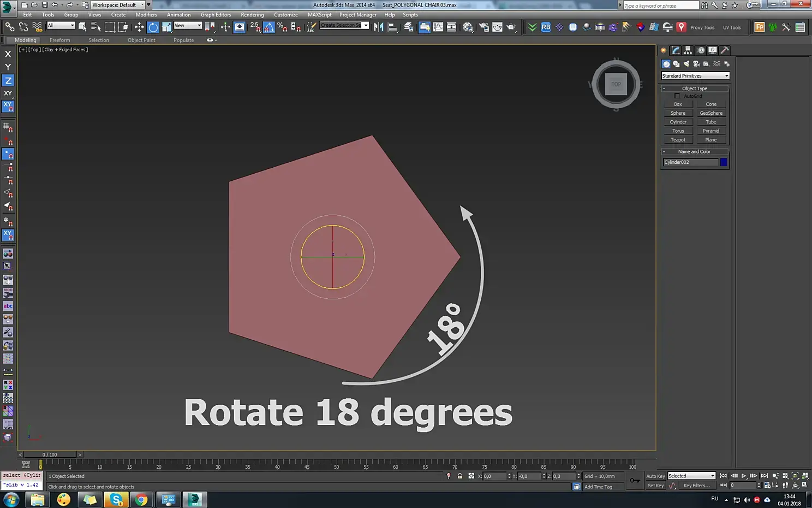Click the Key Filters button

tap(697, 486)
